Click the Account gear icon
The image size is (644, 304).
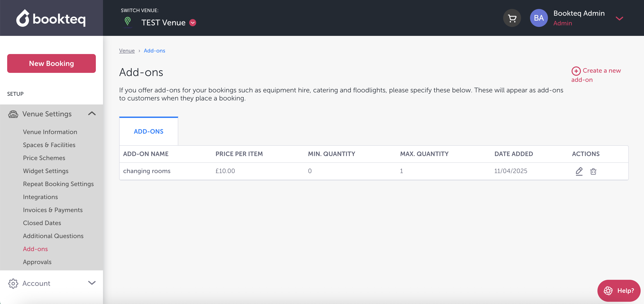tap(13, 283)
